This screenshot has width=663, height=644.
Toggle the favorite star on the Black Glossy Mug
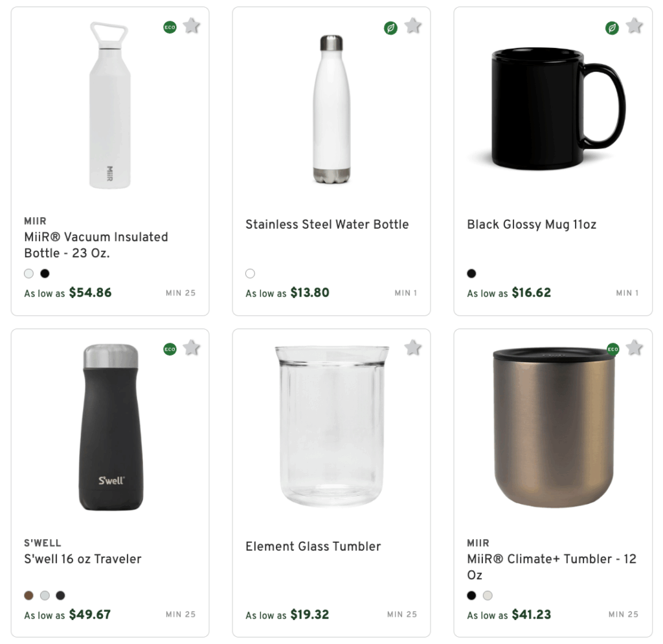pyautogui.click(x=635, y=26)
